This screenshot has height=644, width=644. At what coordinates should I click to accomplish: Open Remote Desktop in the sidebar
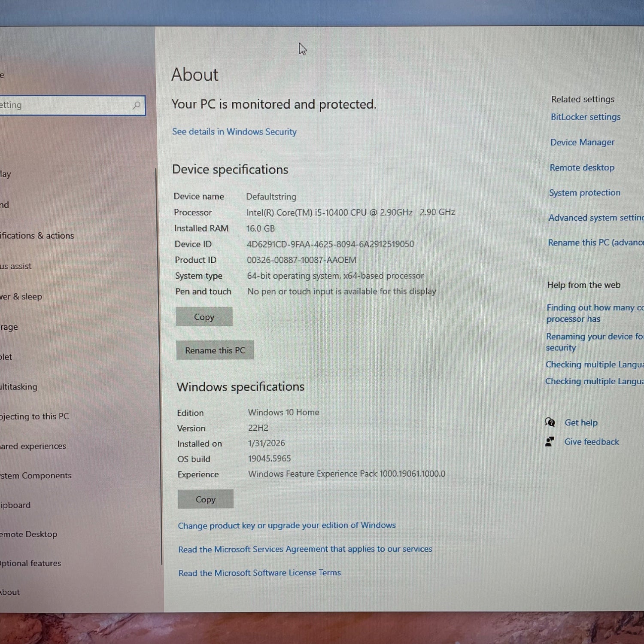click(29, 534)
